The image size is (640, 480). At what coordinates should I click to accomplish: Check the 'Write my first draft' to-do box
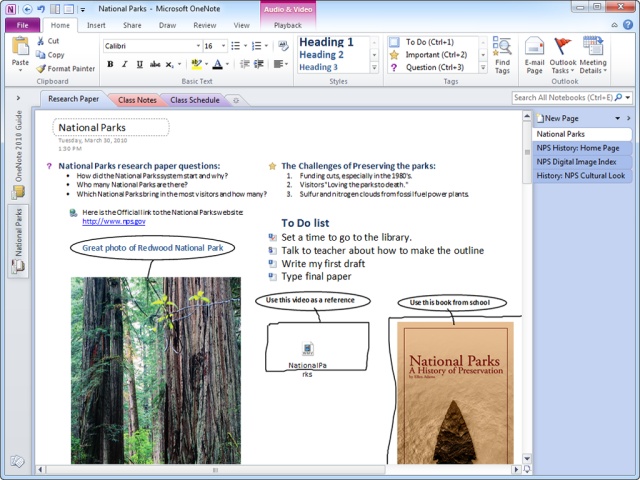(x=273, y=263)
